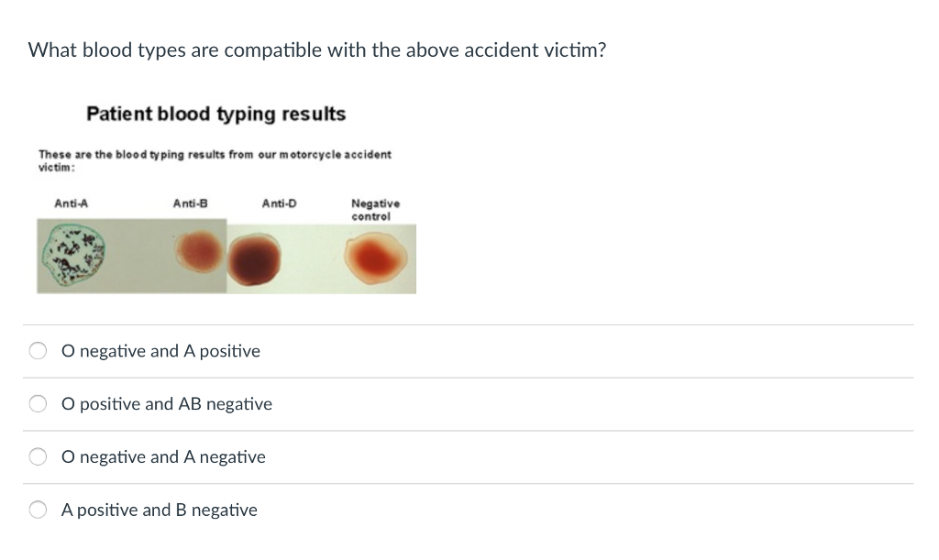Click the Anti-A column label
The height and width of the screenshot is (560, 939).
pyautogui.click(x=68, y=203)
